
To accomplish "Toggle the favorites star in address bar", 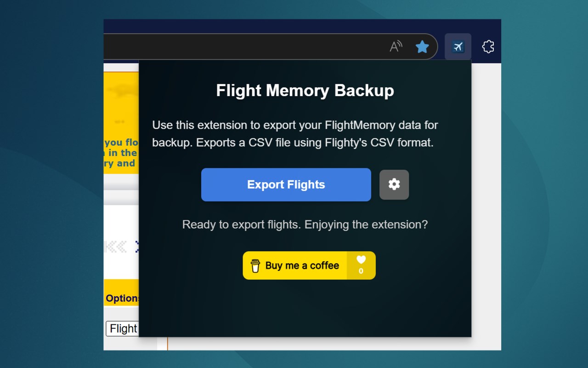I will (422, 46).
